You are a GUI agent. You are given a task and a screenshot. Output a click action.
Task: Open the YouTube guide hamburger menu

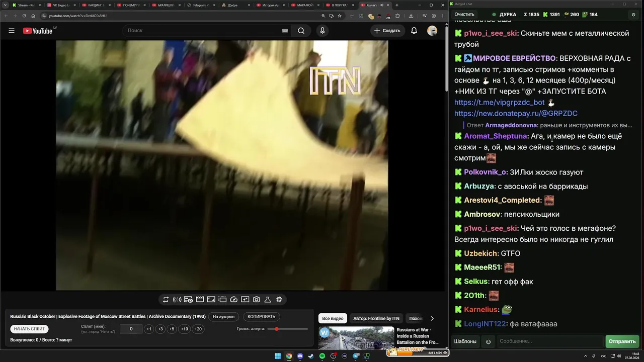[12, 31]
